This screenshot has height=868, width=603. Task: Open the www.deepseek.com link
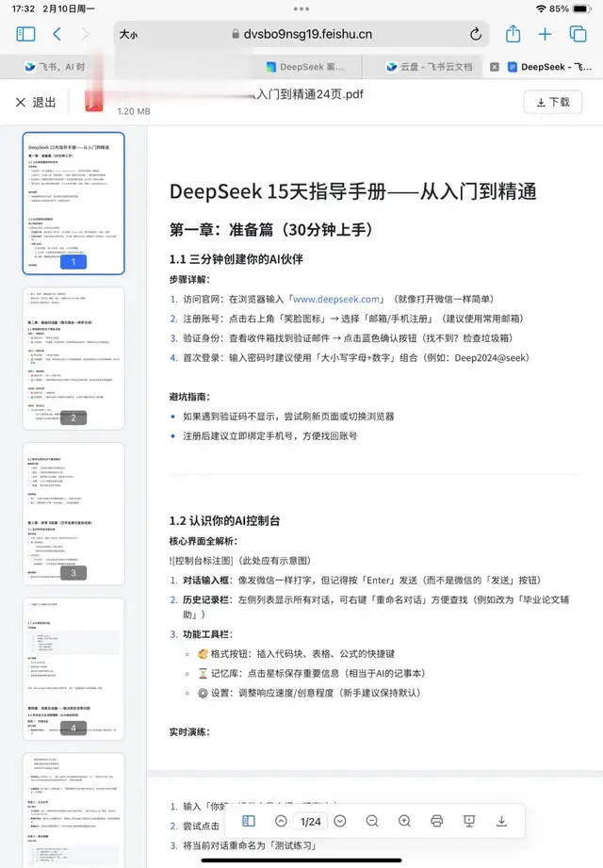pos(336,299)
